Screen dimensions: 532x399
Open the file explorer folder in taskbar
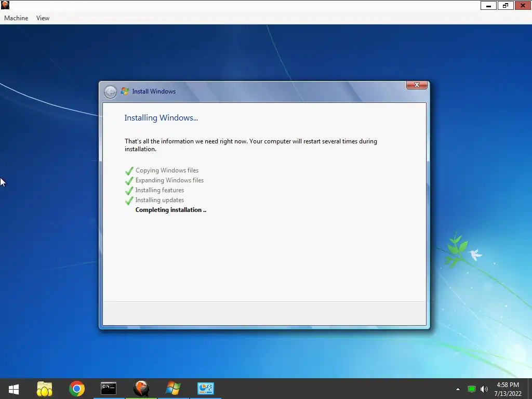pyautogui.click(x=45, y=389)
